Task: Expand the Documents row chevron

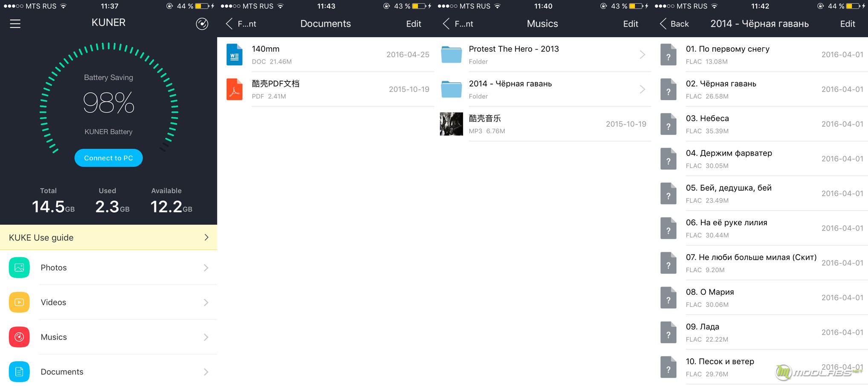Action: pyautogui.click(x=206, y=372)
